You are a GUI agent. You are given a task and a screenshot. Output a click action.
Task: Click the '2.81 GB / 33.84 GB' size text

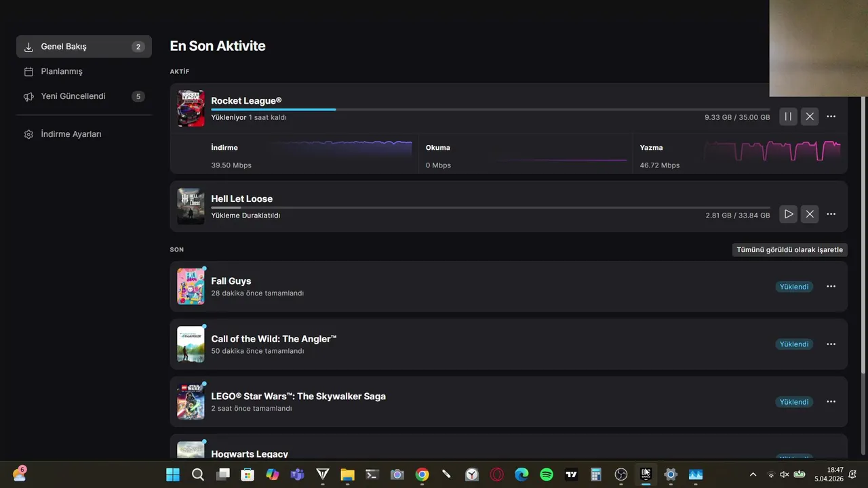point(738,216)
